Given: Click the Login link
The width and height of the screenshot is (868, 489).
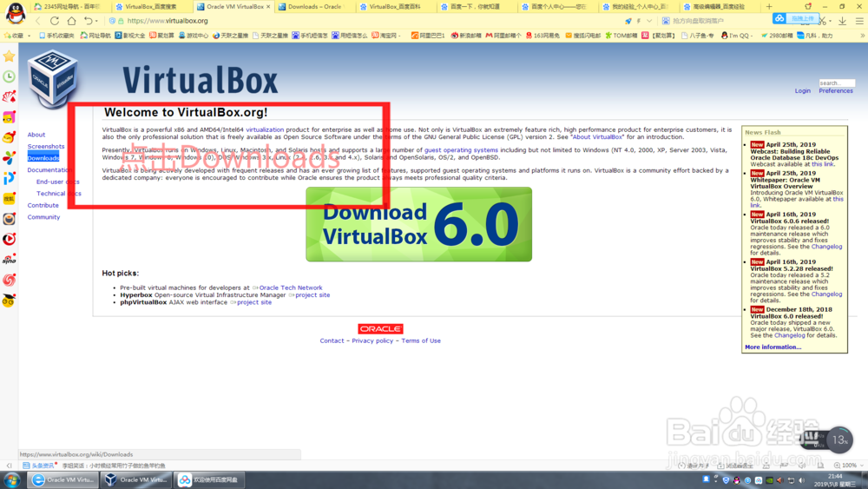Looking at the screenshot, I should click(803, 91).
